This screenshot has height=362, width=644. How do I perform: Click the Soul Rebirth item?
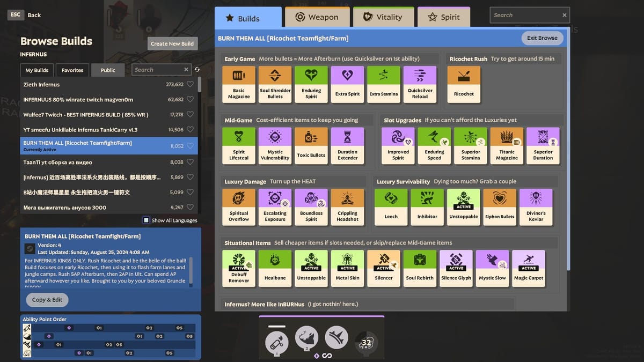point(420,268)
